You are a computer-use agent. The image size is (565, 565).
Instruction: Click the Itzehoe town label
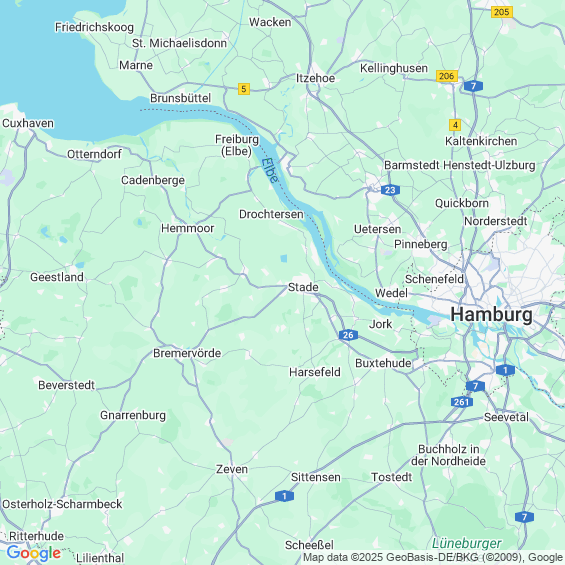[315, 78]
